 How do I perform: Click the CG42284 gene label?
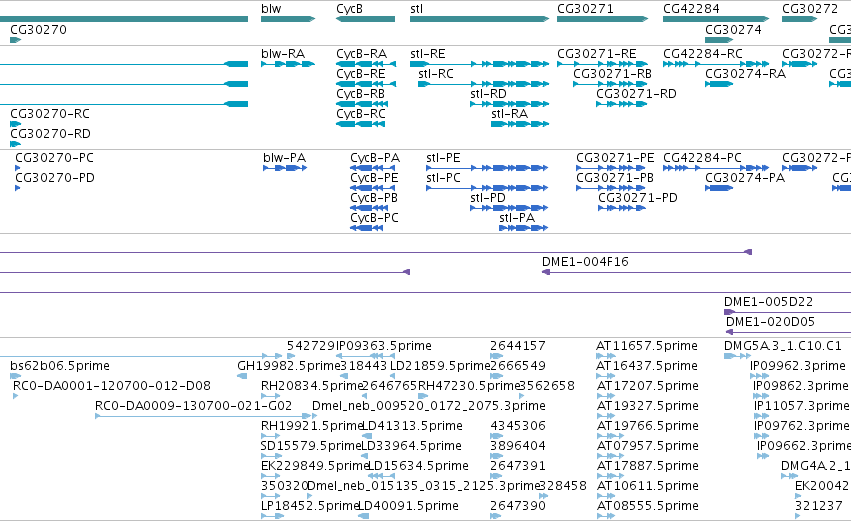click(691, 9)
